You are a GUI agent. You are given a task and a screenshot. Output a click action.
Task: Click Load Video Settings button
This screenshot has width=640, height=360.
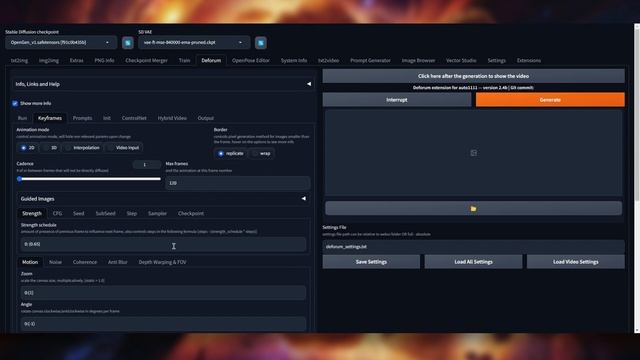coord(576,262)
